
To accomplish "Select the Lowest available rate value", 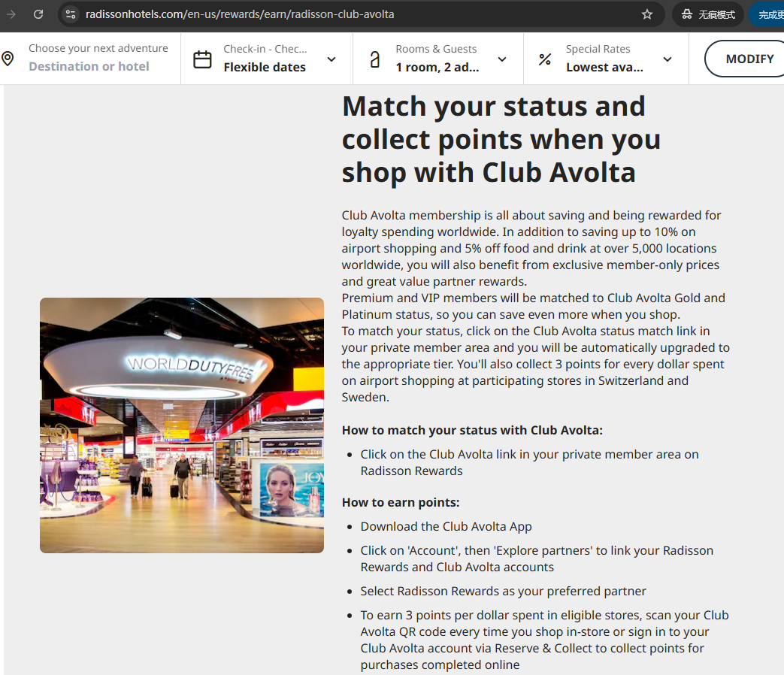I will click(x=604, y=67).
